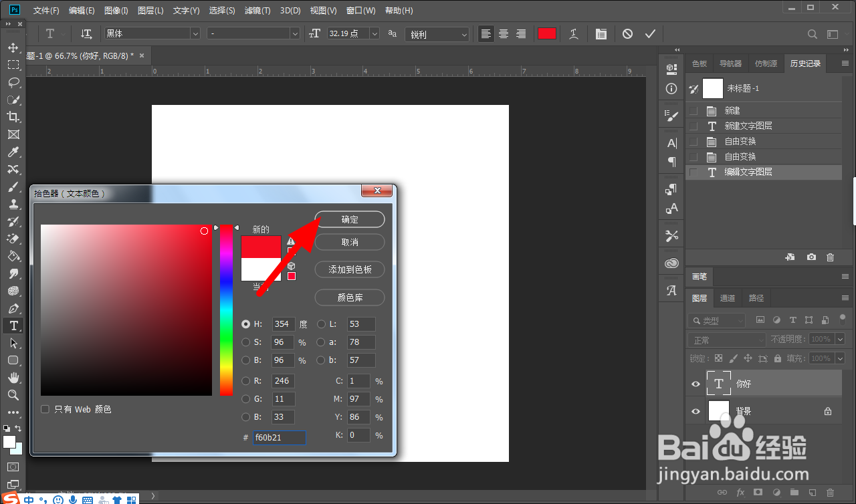Hide the 背景 layer
Image resolution: width=856 pixels, height=504 pixels.
pyautogui.click(x=695, y=412)
